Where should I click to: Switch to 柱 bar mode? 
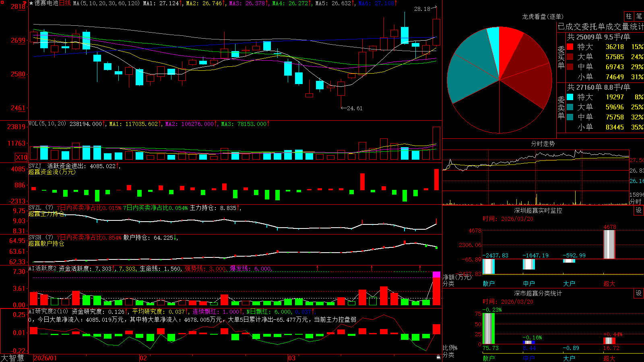629,16
